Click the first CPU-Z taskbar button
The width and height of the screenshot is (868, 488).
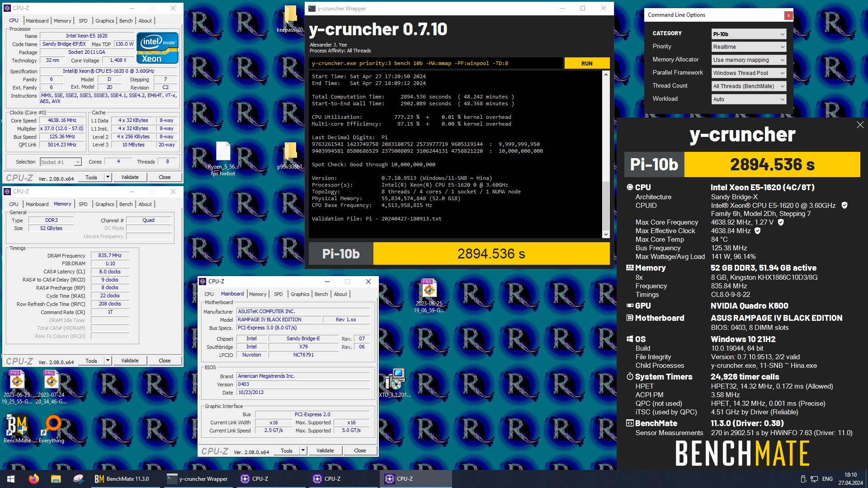click(270, 479)
